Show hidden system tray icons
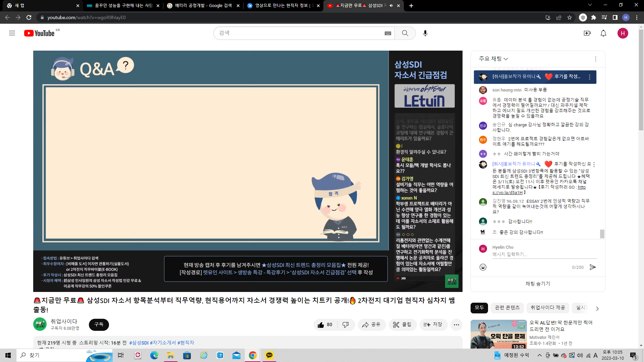Viewport: 644px width, 362px height. coord(540,355)
